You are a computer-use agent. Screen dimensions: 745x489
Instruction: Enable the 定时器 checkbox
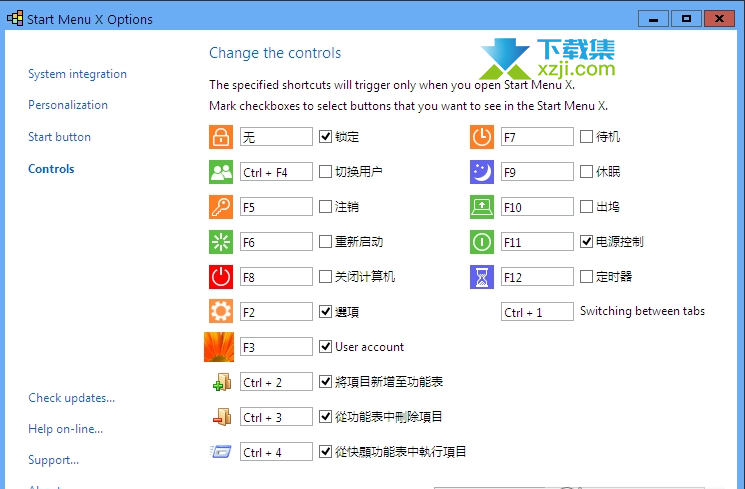587,277
